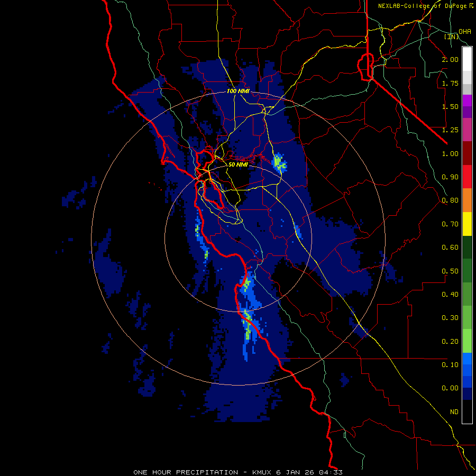476x476 pixels.
Task: Select the ND legend label
Action: pyautogui.click(x=454, y=412)
